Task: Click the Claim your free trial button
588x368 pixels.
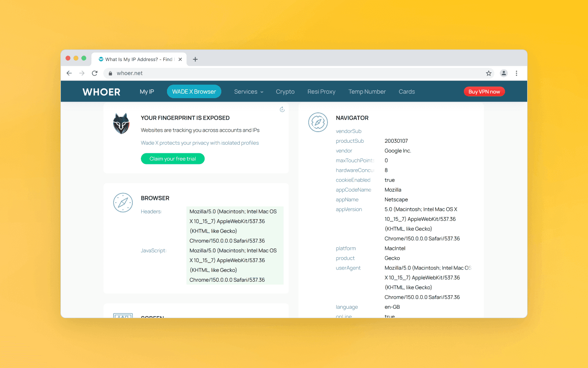Action: [173, 159]
